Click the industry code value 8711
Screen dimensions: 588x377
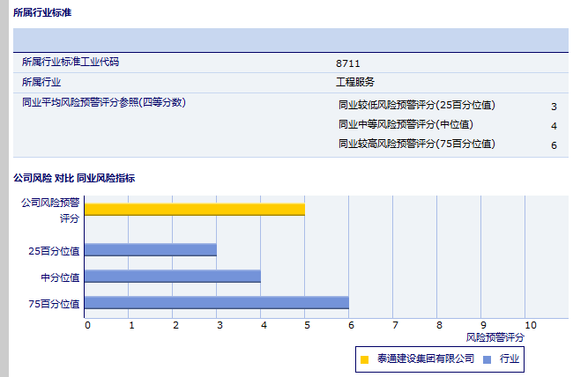pos(348,63)
